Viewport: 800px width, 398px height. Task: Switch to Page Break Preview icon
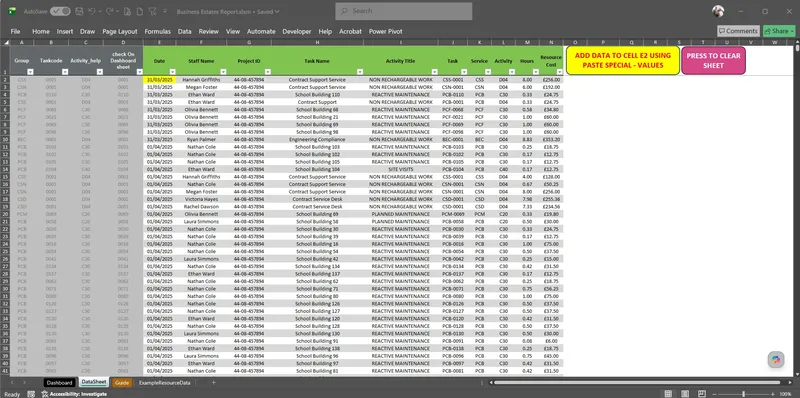point(702,394)
